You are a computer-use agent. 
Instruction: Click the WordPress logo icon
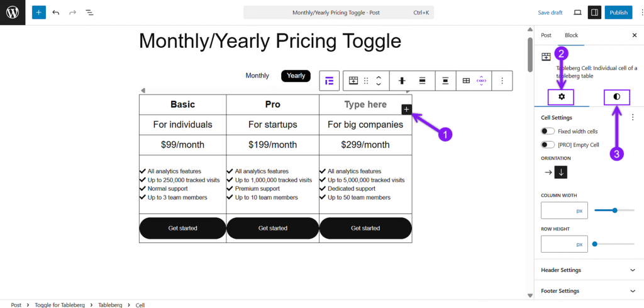point(13,13)
